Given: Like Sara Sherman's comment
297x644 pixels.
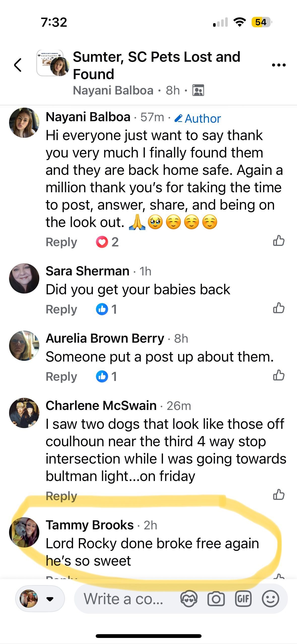Looking at the screenshot, I should pyautogui.click(x=279, y=308).
